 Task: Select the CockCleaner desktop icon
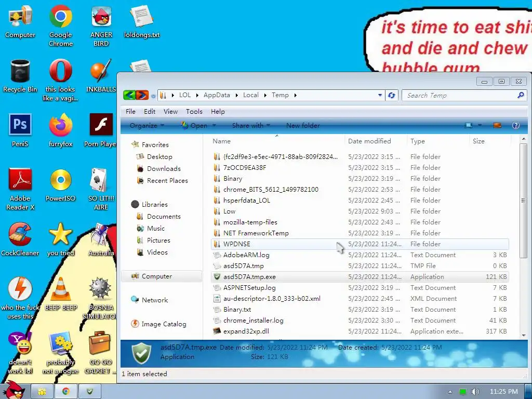click(20, 239)
